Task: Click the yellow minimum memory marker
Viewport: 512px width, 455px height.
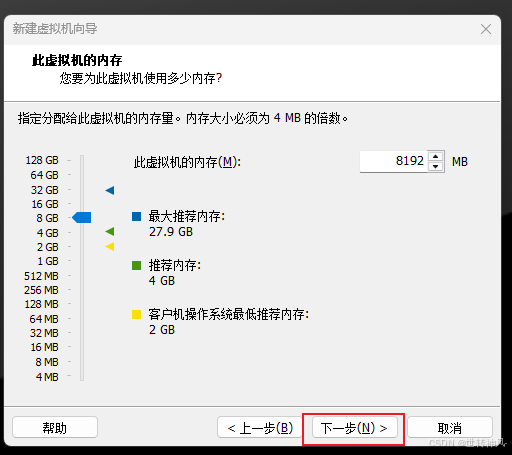Action: 110,246
